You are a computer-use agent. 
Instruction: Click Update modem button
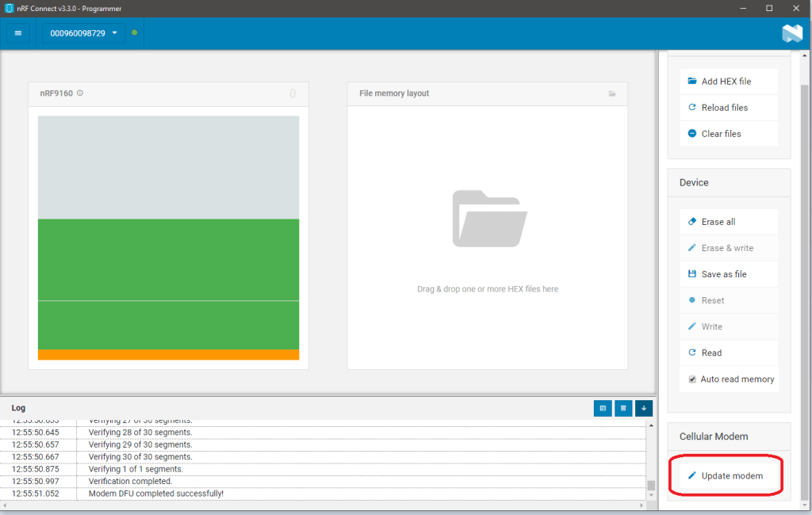(731, 475)
